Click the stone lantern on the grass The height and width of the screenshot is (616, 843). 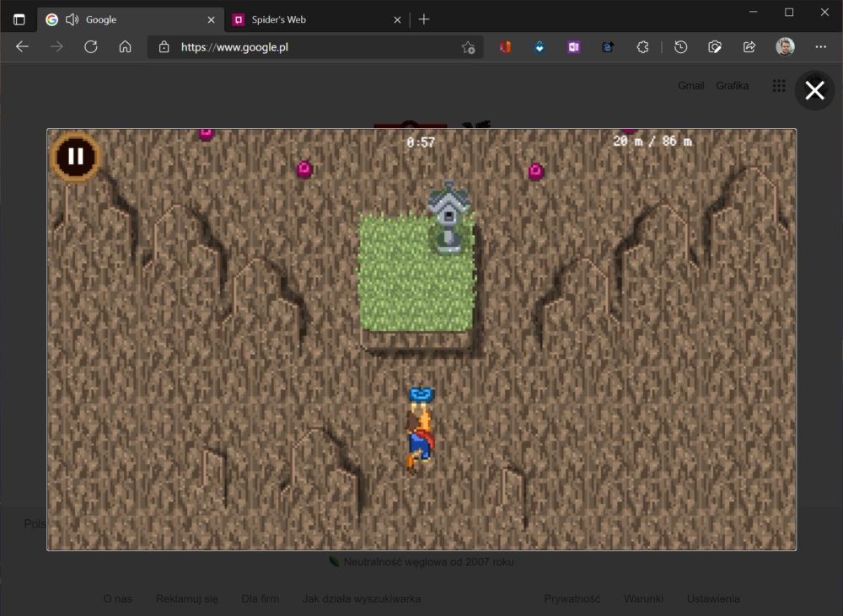(x=449, y=217)
